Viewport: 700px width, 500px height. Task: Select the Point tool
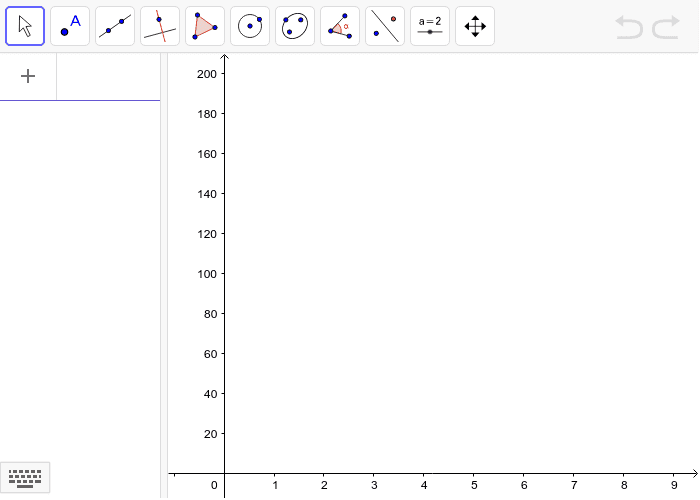[70, 26]
